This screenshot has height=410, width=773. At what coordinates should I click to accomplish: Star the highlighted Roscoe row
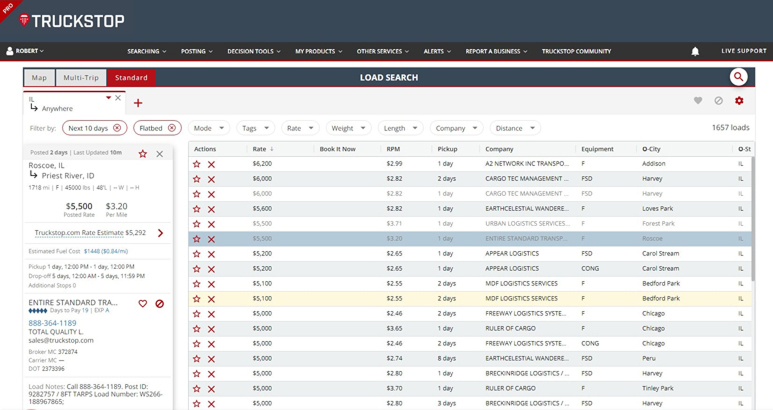point(197,239)
